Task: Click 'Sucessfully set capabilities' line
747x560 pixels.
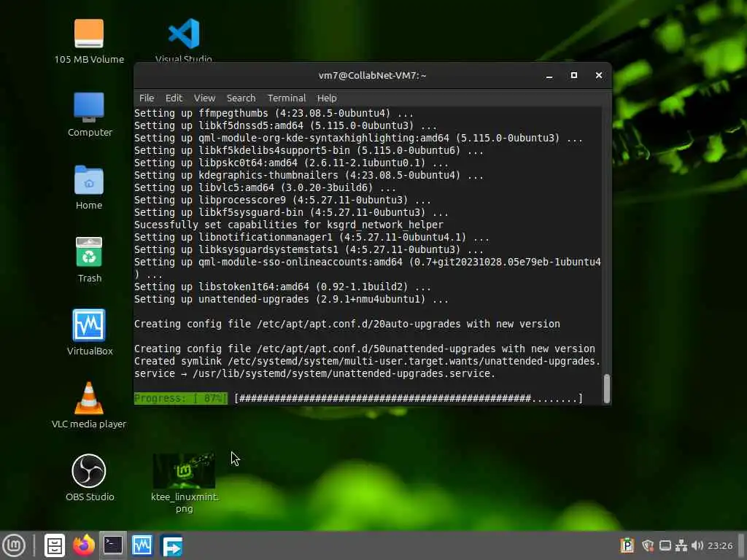Action: 289,225
